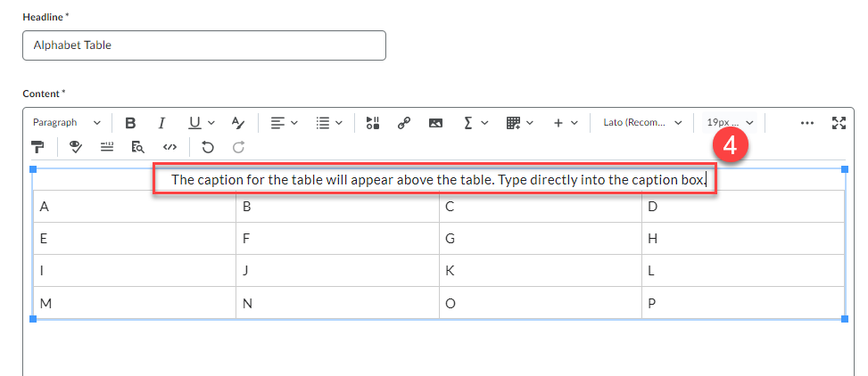
Task: Click table cell N
Action: [338, 302]
